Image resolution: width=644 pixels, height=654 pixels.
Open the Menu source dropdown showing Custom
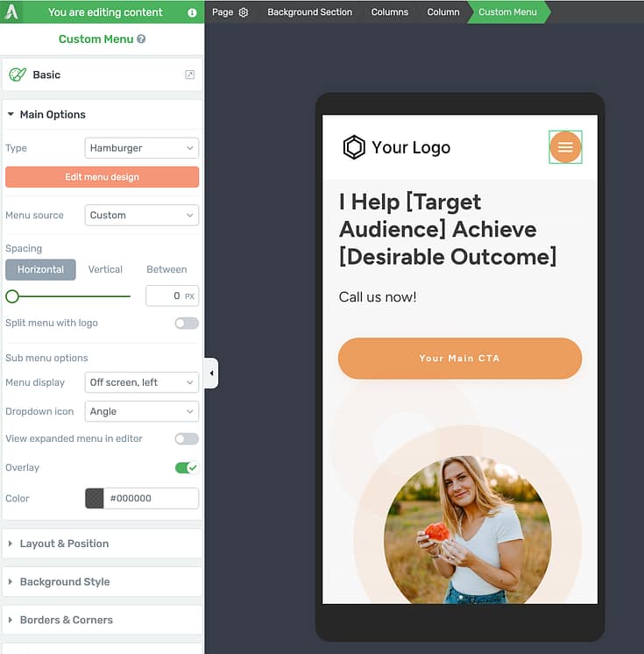click(x=142, y=215)
